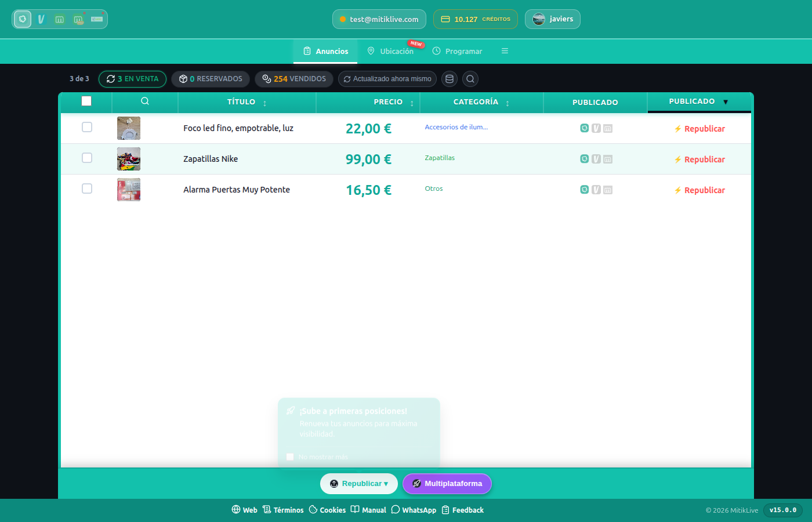
Task: Click Wallapop status icon in Alarma Puertas row
Action: coord(585,190)
